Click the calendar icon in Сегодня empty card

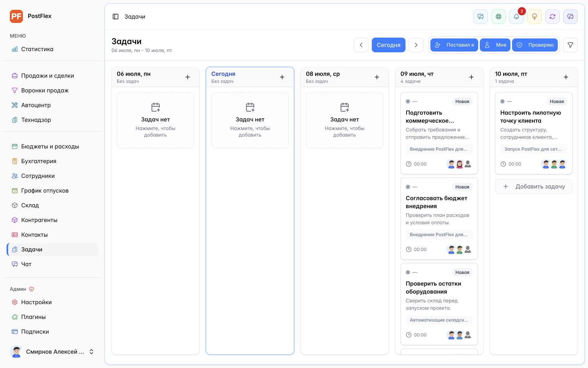pyautogui.click(x=250, y=107)
